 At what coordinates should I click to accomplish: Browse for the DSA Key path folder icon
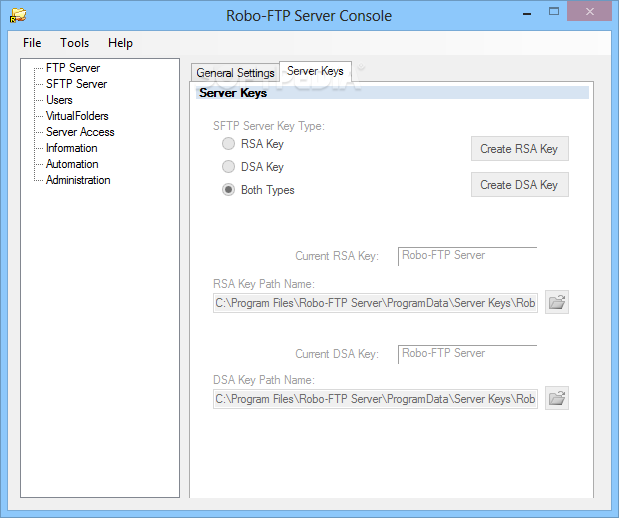tap(557, 398)
